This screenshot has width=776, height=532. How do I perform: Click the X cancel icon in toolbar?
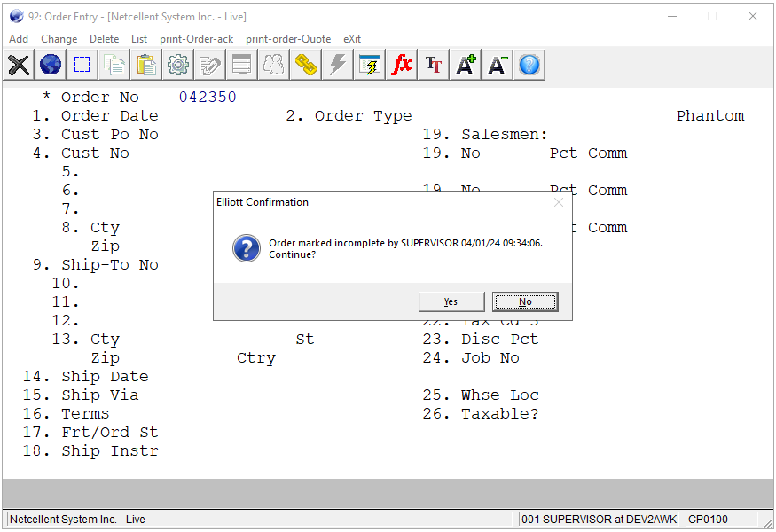pos(19,65)
